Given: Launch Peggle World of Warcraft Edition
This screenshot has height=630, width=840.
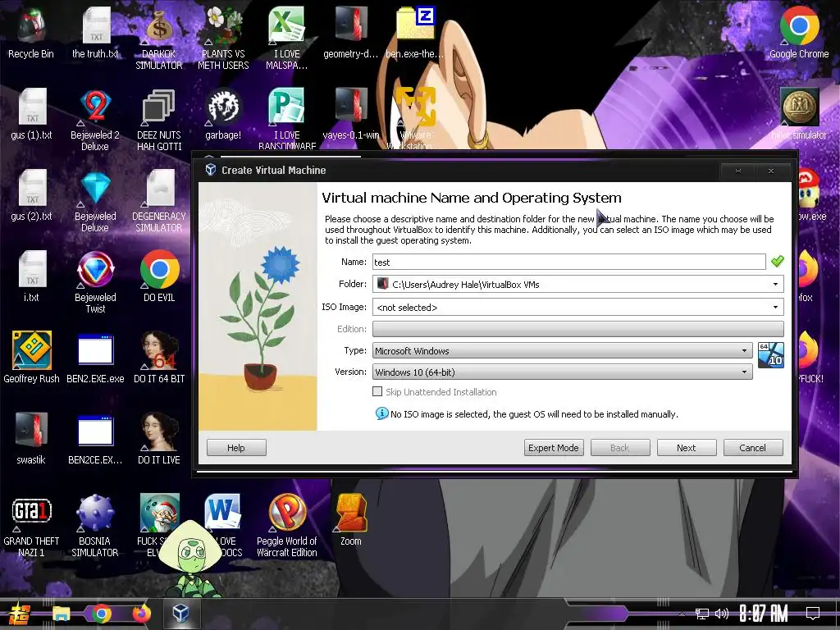Looking at the screenshot, I should pyautogui.click(x=286, y=525).
